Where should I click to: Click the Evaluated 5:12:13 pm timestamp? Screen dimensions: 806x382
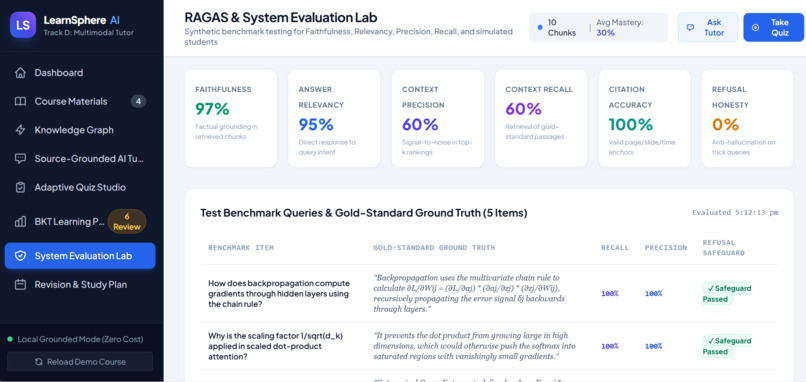(x=735, y=212)
